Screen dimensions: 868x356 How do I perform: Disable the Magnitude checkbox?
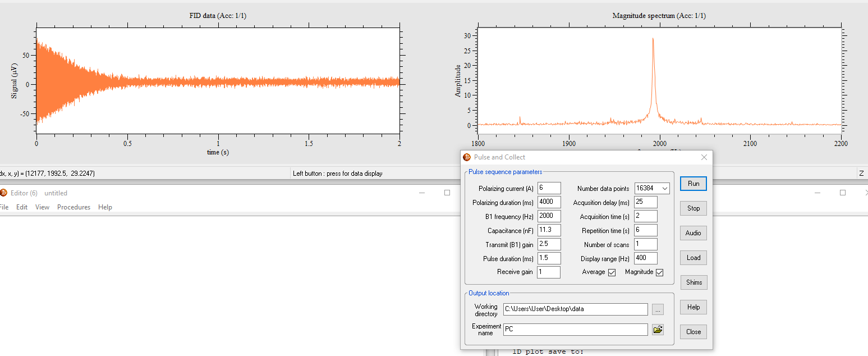660,272
